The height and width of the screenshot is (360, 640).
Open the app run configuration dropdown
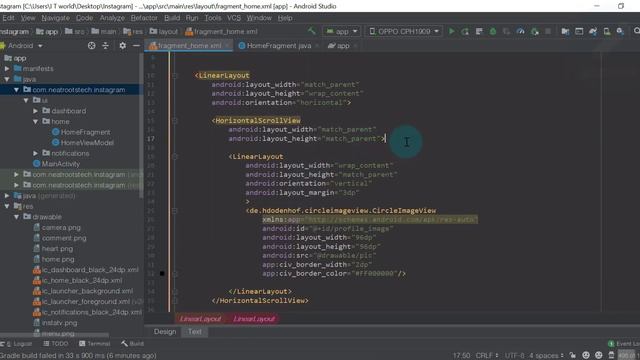click(x=342, y=31)
